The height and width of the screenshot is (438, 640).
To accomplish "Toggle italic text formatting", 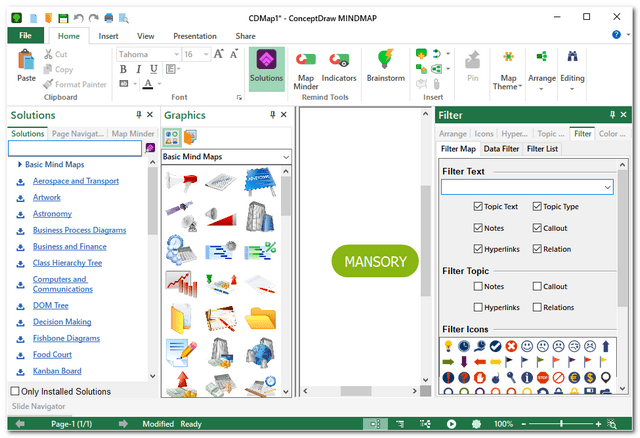I will (138, 69).
